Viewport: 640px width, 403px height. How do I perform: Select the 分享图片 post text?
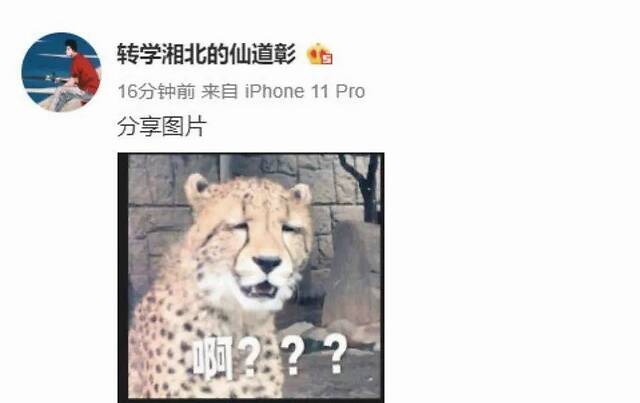tap(162, 126)
